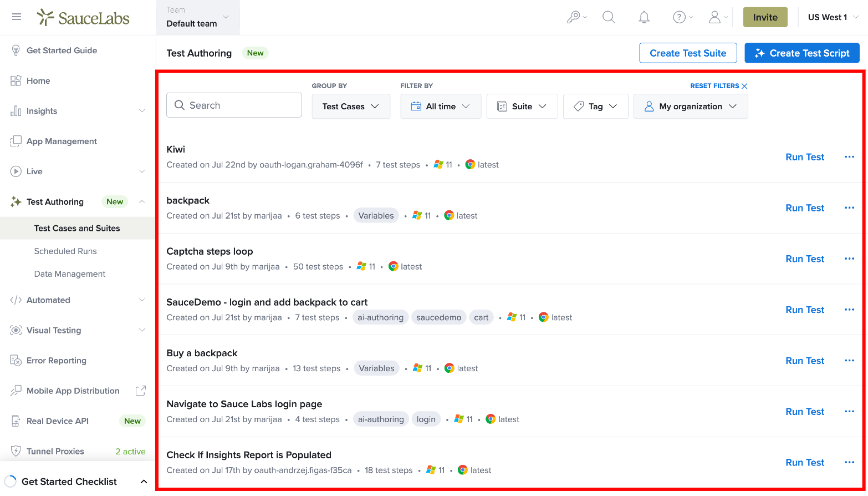Click the Get Started Guide lightbulb icon
This screenshot has height=496, width=868.
pos(16,50)
